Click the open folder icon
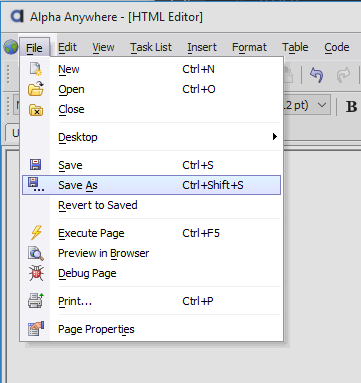361x383 pixels. pyautogui.click(x=36, y=89)
